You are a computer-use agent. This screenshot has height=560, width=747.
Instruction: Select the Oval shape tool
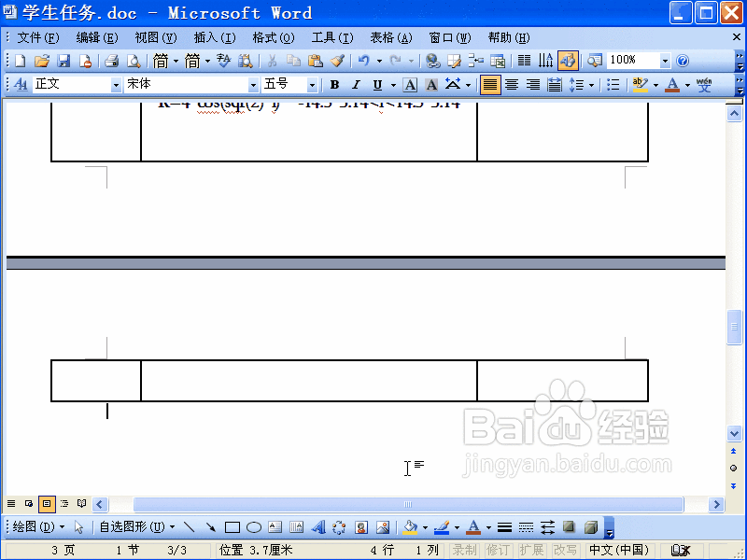click(x=252, y=525)
